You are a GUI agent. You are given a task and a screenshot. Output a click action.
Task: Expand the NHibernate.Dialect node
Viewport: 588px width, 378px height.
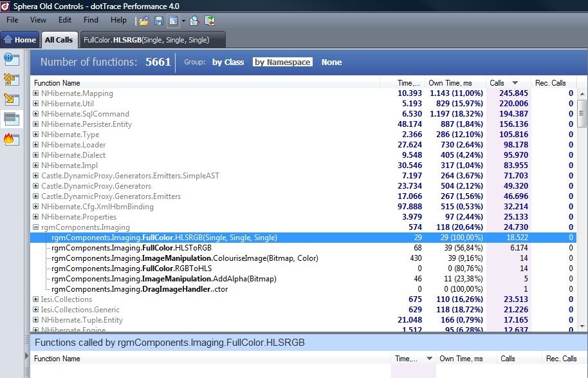35,155
